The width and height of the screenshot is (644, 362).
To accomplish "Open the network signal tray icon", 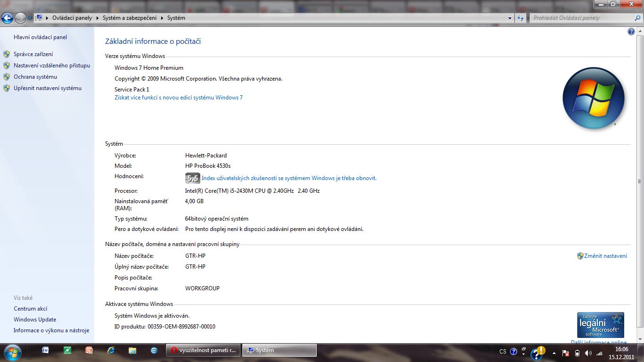I will click(600, 353).
